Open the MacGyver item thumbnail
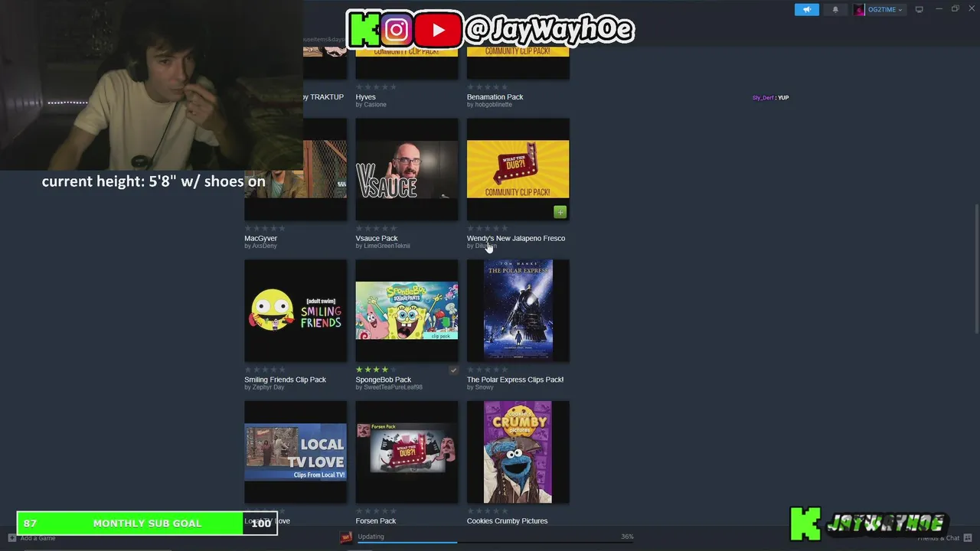This screenshot has height=551, width=980. pyautogui.click(x=296, y=169)
